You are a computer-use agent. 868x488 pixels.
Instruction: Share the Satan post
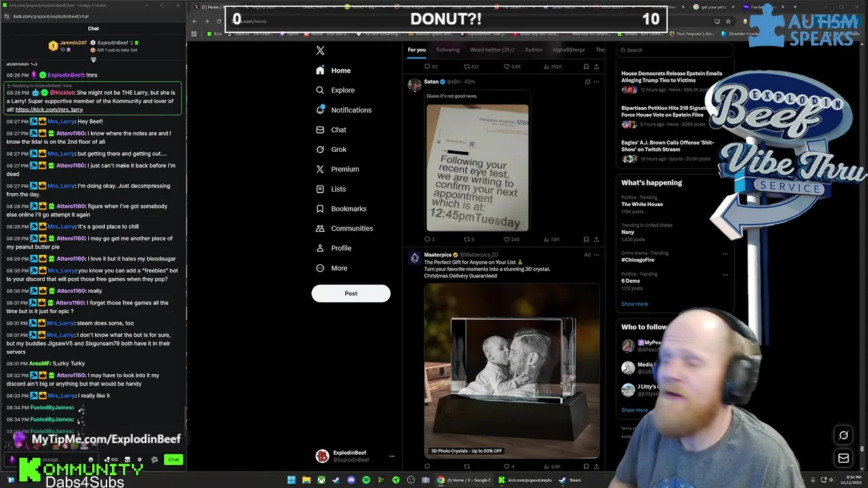pos(596,239)
